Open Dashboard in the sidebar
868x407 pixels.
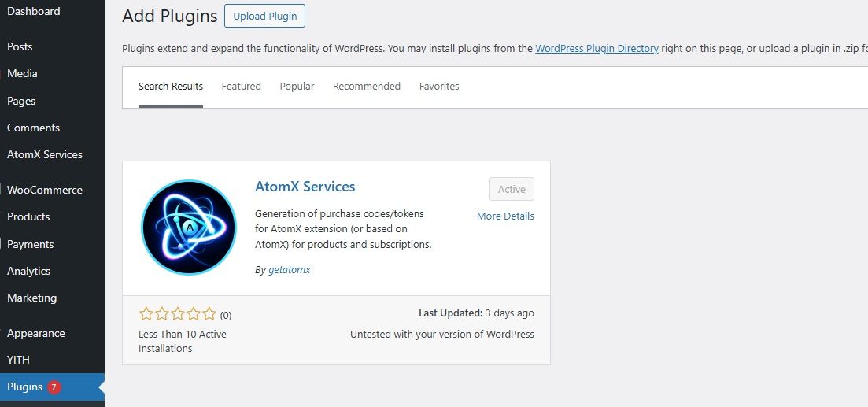coord(34,11)
